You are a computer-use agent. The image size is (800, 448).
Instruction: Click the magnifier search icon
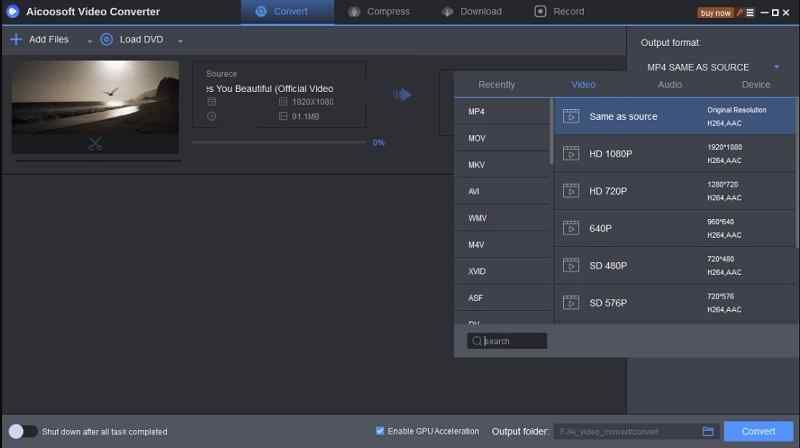(x=477, y=341)
